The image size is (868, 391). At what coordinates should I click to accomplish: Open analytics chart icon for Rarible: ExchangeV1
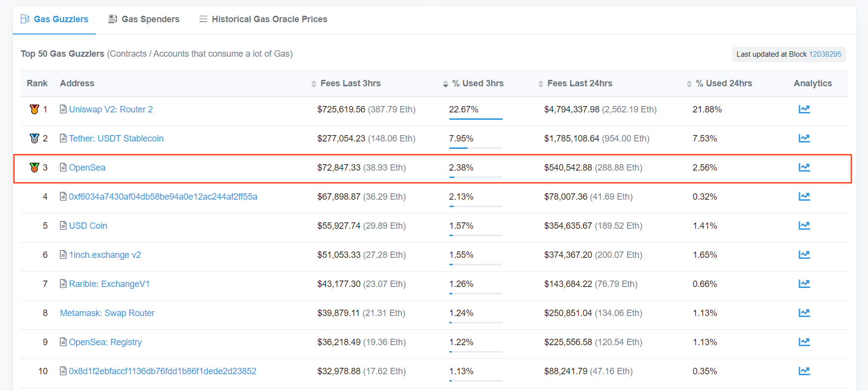(x=804, y=284)
